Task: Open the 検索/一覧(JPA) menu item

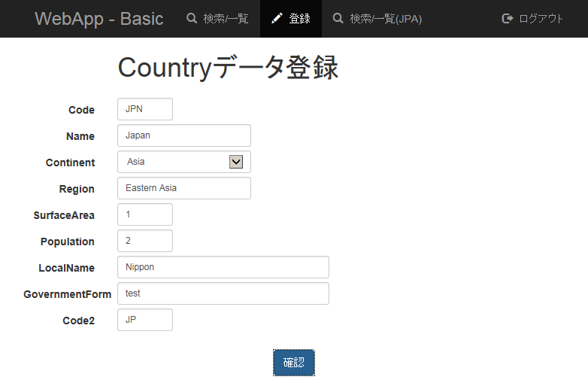Action: 377,18
